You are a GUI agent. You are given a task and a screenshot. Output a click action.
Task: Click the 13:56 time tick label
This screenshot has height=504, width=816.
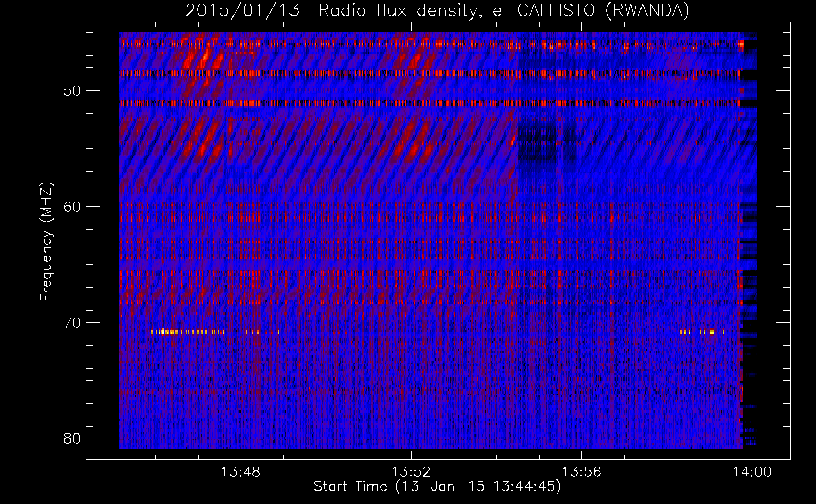582,472
